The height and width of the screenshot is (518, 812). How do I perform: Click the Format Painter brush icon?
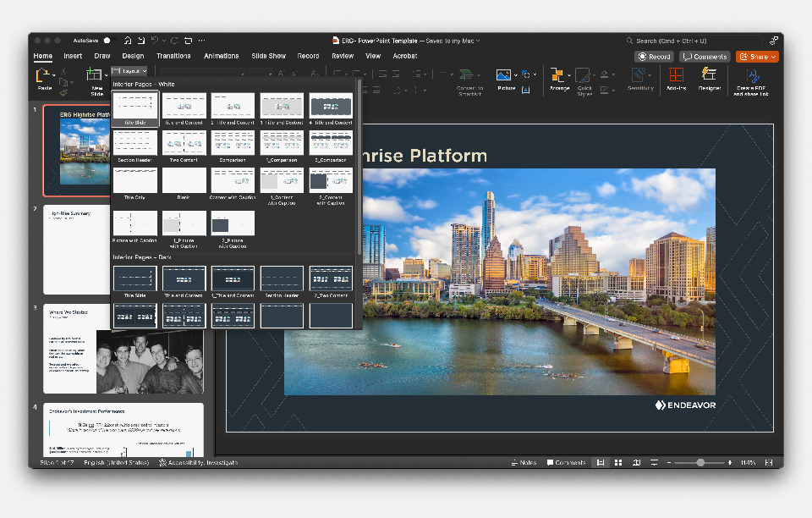[x=63, y=93]
